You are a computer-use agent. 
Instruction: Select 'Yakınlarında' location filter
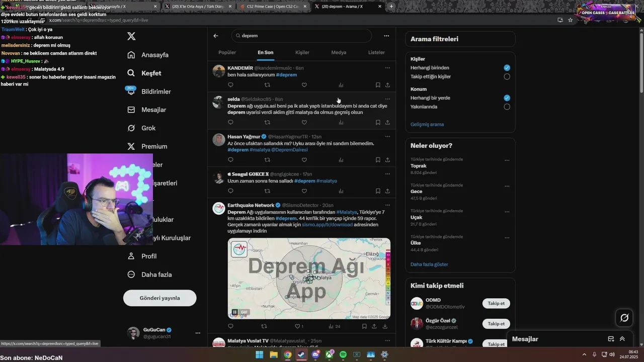[x=507, y=107]
